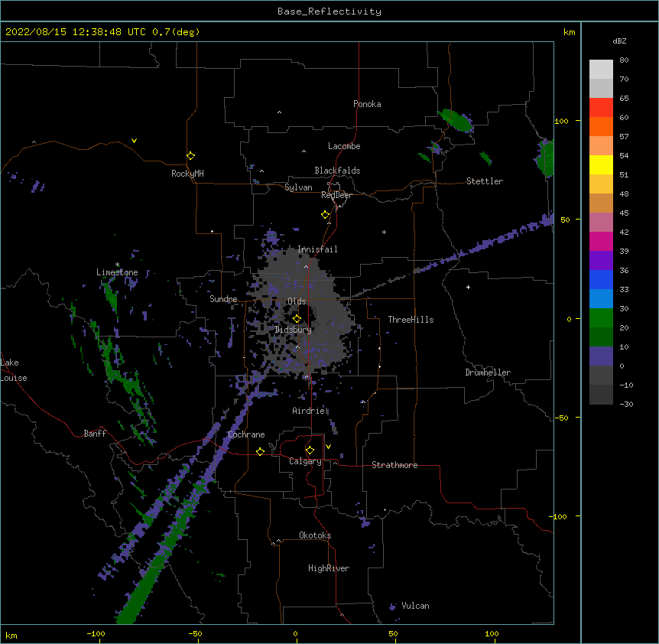Click the yellow station marker near RockyMH

[x=191, y=156]
